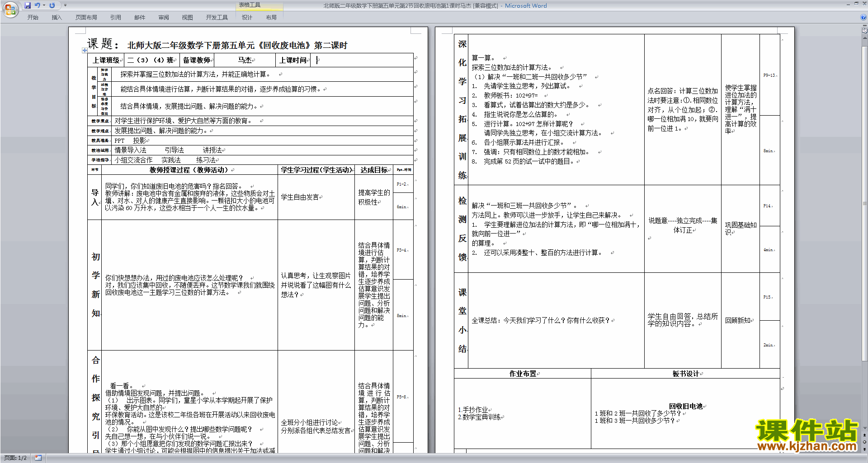Click the 巩固基础知识 cell

[x=741, y=228]
